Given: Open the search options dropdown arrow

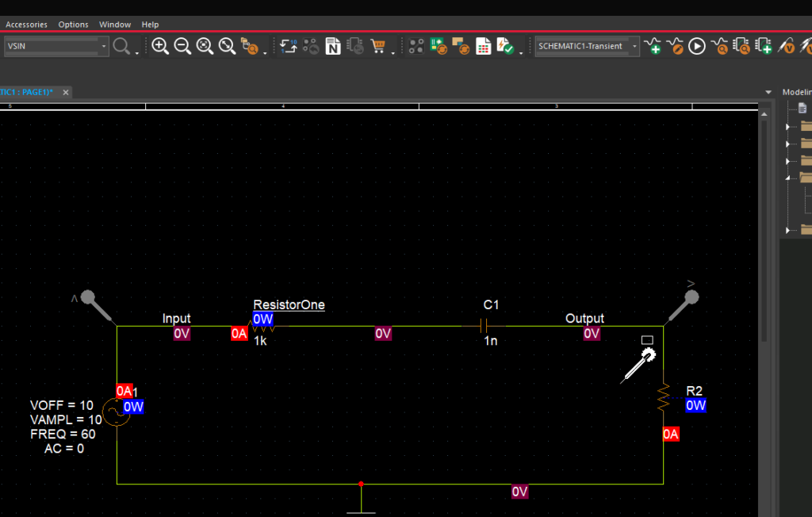Looking at the screenshot, I should [136, 52].
